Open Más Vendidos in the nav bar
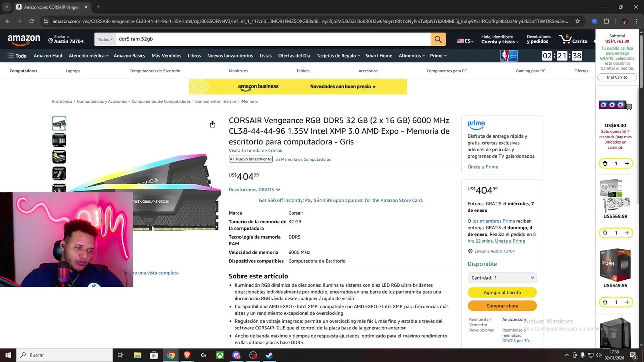Viewport: 644px width, 362px height. point(167,56)
